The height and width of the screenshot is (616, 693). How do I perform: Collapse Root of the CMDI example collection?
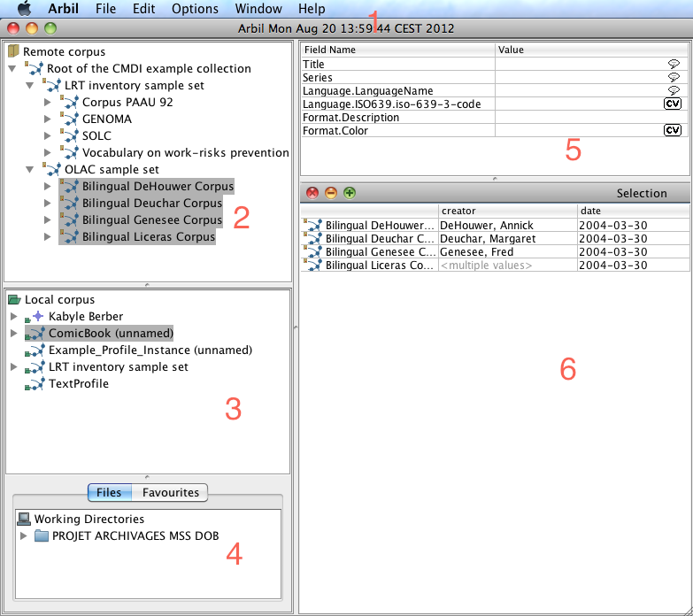(12, 69)
